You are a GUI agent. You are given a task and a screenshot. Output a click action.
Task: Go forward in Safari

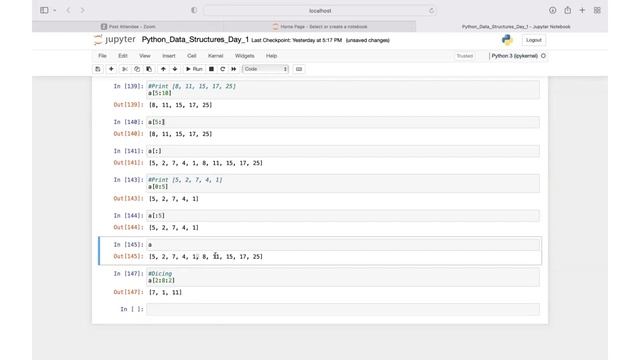[x=83, y=10]
